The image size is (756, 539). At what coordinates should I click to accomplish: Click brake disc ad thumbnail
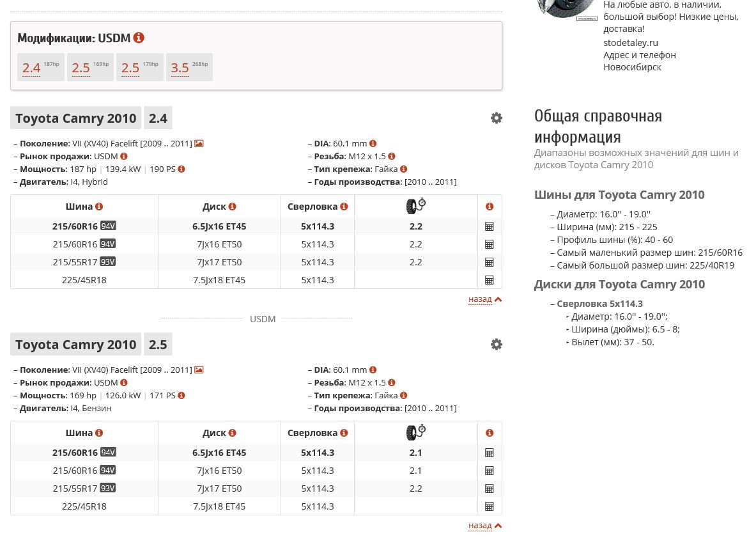coord(567,10)
